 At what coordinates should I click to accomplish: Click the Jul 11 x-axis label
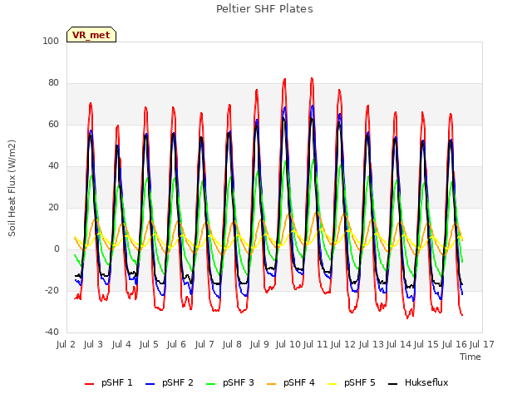(x=316, y=345)
